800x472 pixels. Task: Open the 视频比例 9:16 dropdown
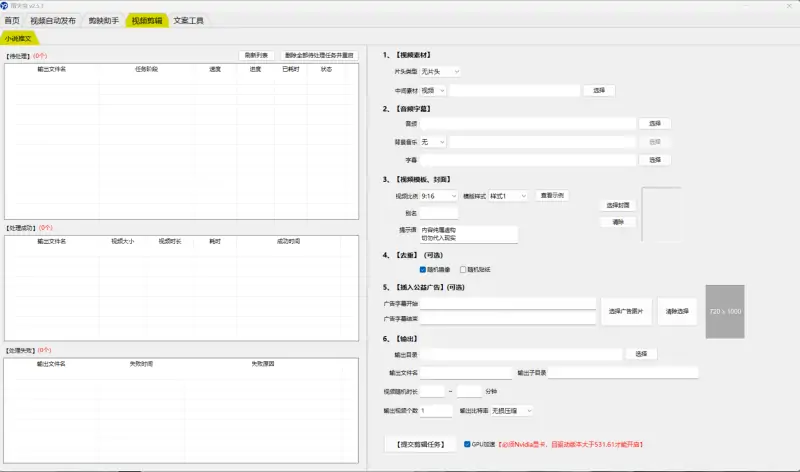point(439,196)
